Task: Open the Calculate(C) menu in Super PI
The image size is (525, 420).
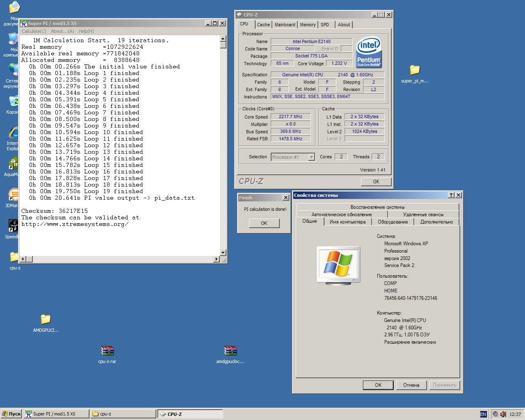Action: pos(34,31)
